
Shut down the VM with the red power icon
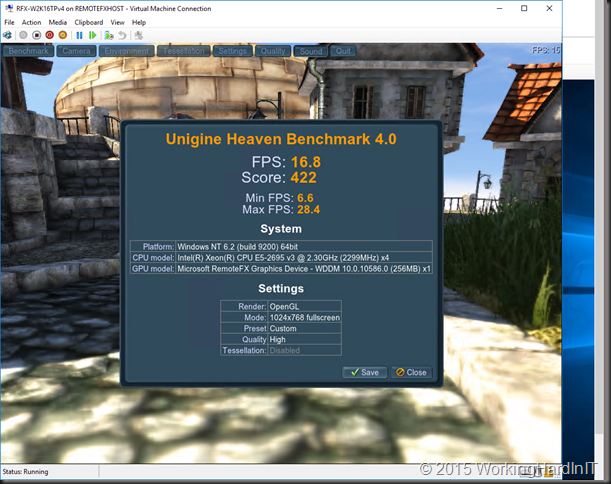[49, 35]
